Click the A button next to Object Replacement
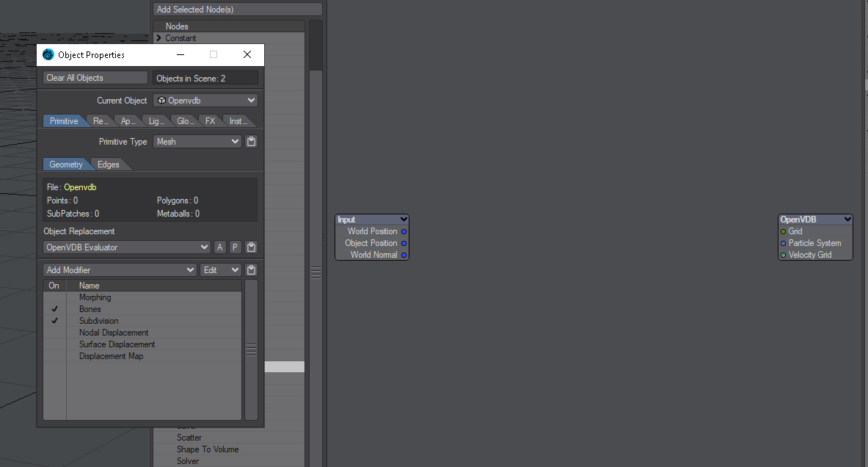 point(220,247)
